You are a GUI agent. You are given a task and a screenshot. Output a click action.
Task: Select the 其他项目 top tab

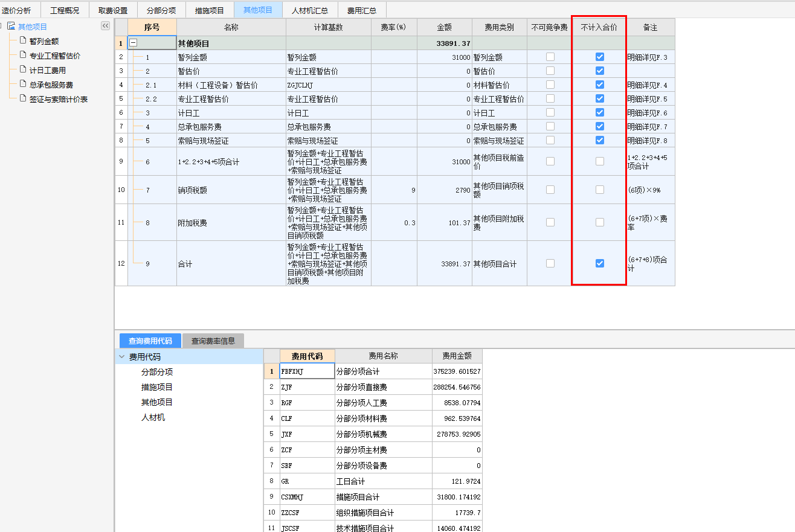click(258, 10)
